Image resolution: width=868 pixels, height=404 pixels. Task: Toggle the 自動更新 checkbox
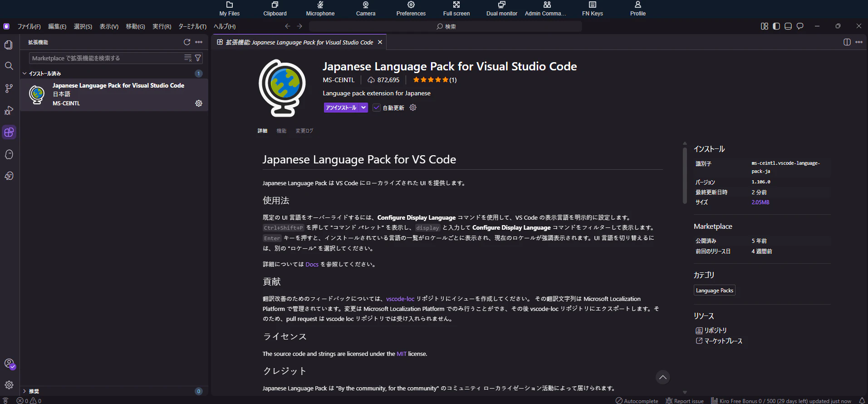[377, 108]
